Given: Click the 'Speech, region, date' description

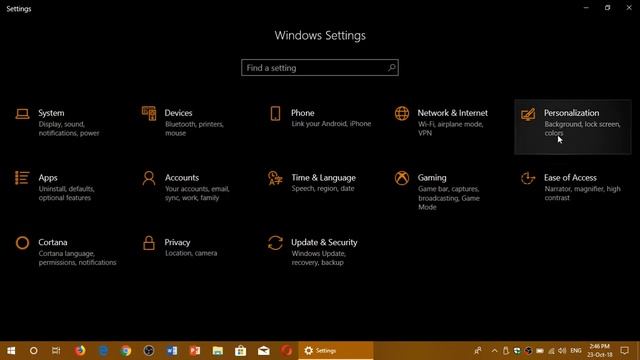Looking at the screenshot, I should (x=322, y=188).
